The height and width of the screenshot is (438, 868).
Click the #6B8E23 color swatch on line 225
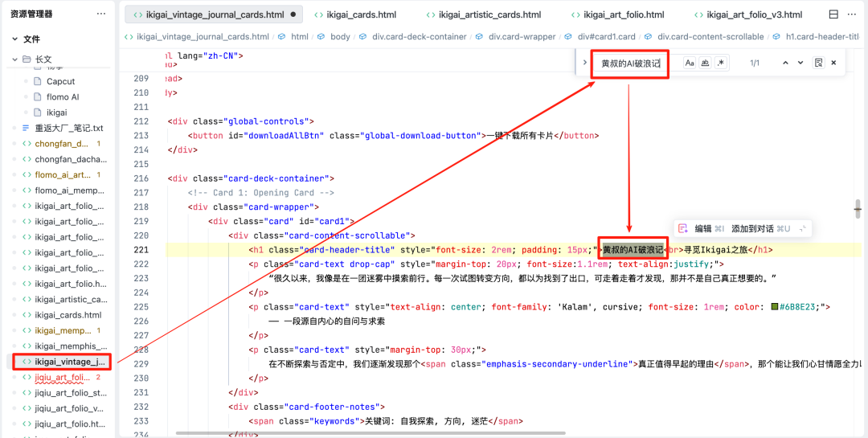(775, 307)
